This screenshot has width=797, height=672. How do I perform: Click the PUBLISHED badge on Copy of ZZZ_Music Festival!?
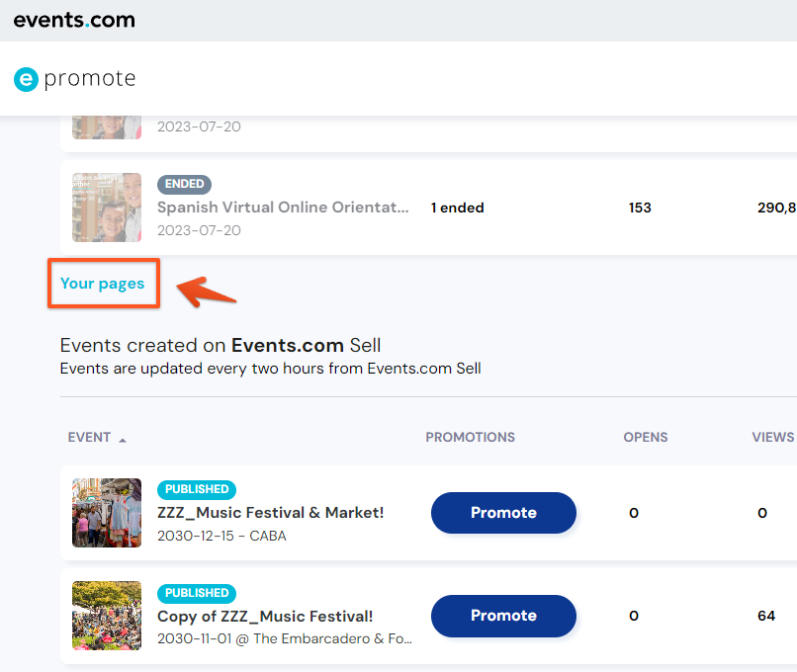[x=197, y=593]
